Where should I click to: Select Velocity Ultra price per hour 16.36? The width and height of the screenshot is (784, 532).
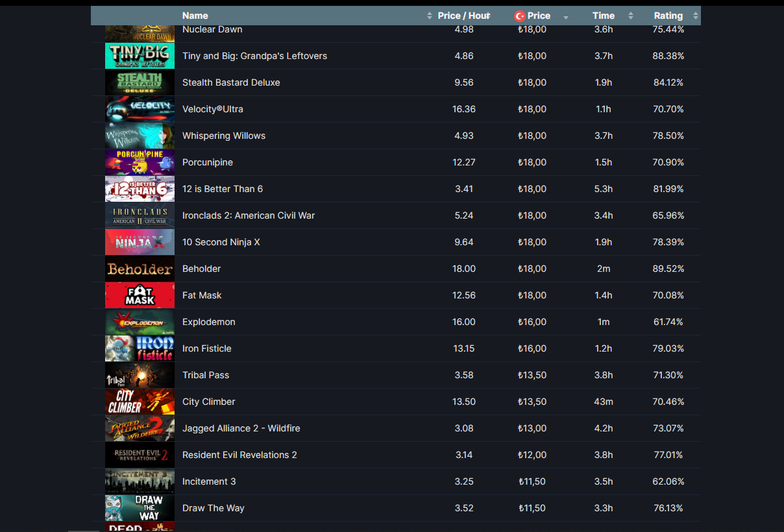(x=464, y=109)
